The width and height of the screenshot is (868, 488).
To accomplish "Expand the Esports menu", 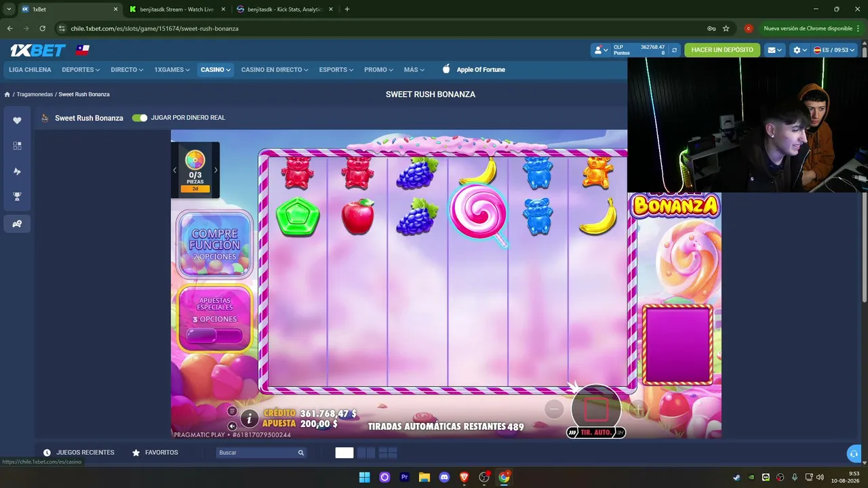I will click(x=336, y=70).
